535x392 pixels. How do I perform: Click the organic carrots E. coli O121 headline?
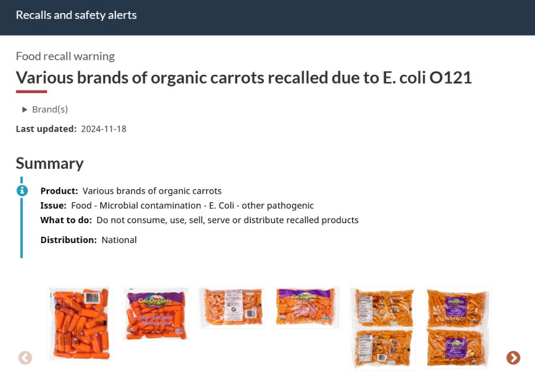pos(244,77)
